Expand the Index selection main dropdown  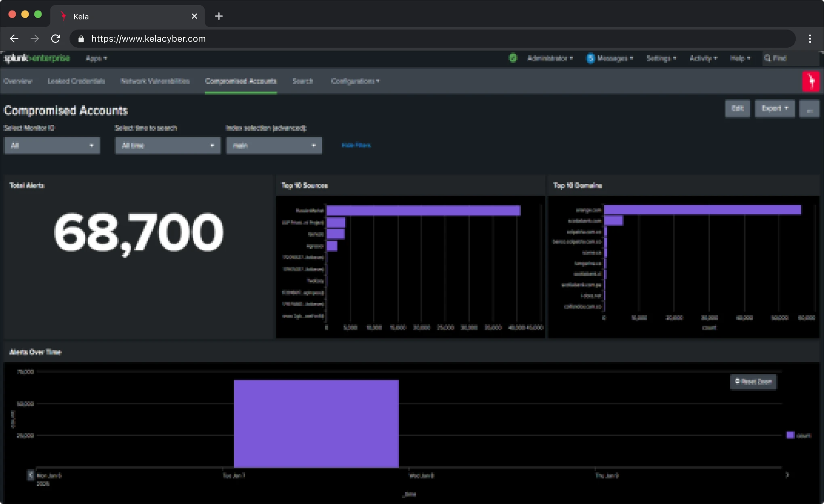click(x=274, y=145)
